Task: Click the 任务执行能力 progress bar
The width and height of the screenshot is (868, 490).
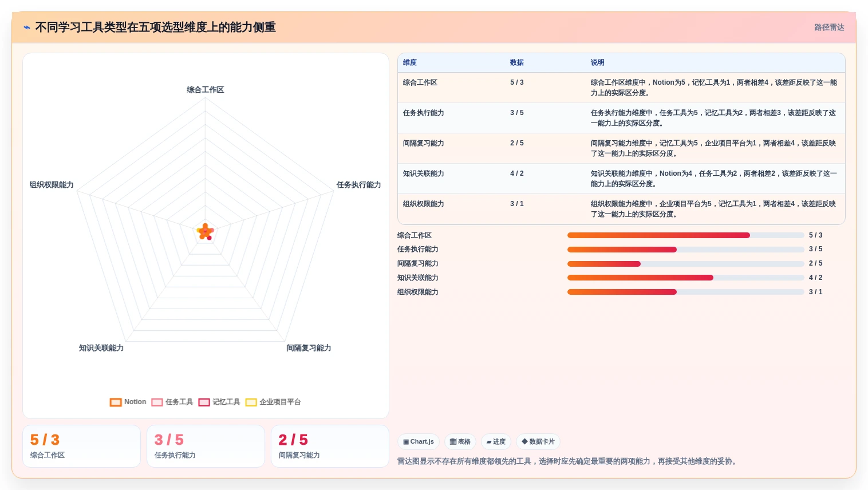Action: point(686,250)
